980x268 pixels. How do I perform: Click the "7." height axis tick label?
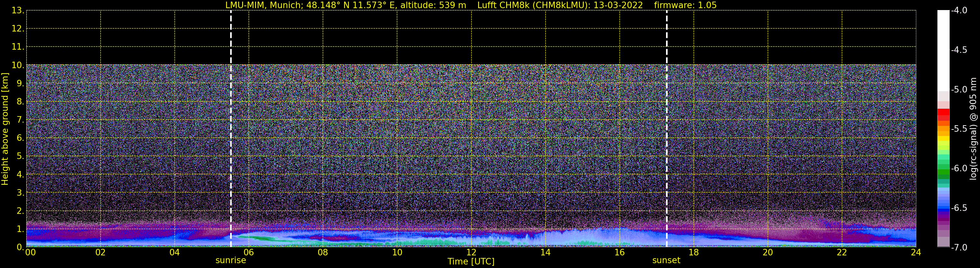point(20,120)
